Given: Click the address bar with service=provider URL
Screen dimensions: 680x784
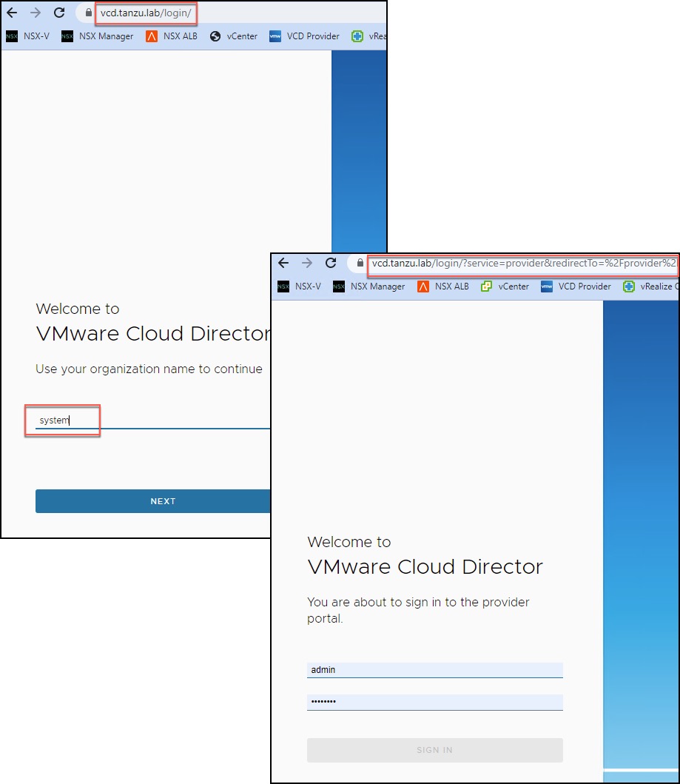Looking at the screenshot, I should (x=524, y=264).
